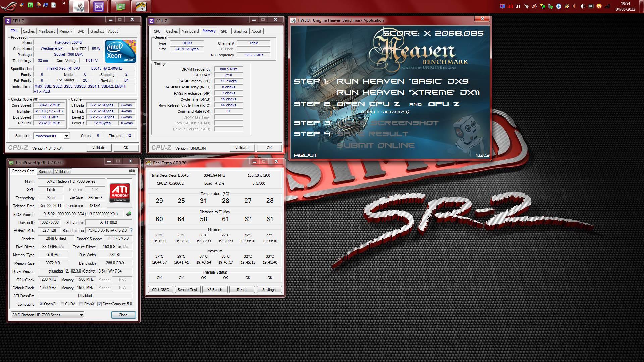Click the GPU-Z BIOS save chip icon
This screenshot has height=362, width=644.
pos(129,214)
